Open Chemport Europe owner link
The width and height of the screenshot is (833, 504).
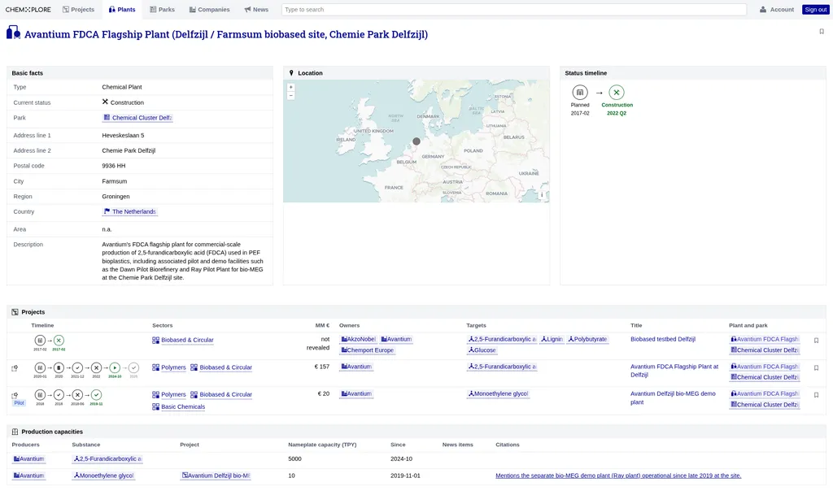(x=367, y=350)
